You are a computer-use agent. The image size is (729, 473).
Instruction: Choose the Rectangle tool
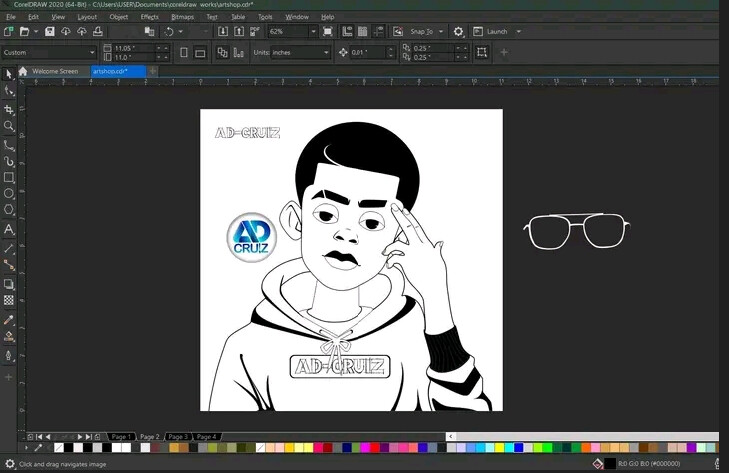[x=9, y=177]
